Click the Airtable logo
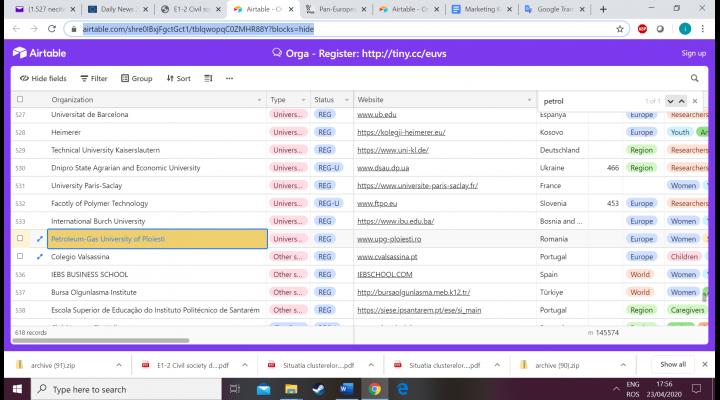The image size is (720, 400). (x=39, y=53)
